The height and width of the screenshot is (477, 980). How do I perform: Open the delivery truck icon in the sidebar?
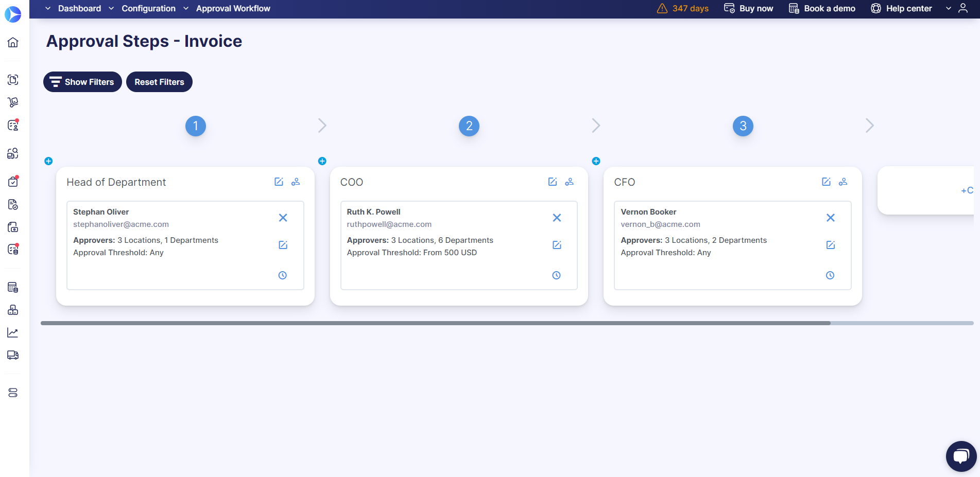(13, 355)
